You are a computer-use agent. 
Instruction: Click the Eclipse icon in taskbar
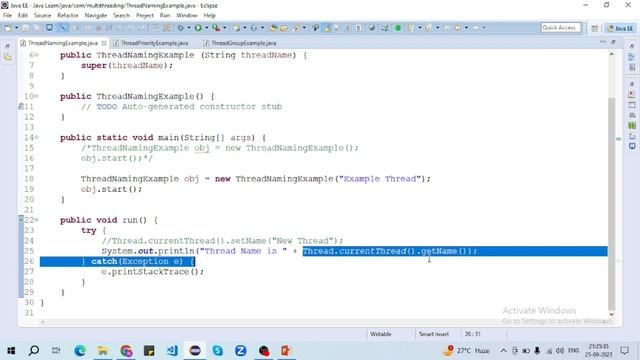195,351
